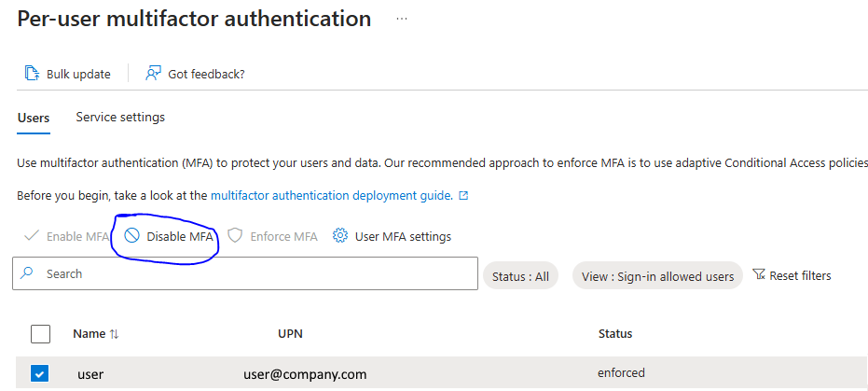The height and width of the screenshot is (391, 868).
Task: Open User MFA settings
Action: point(392,236)
